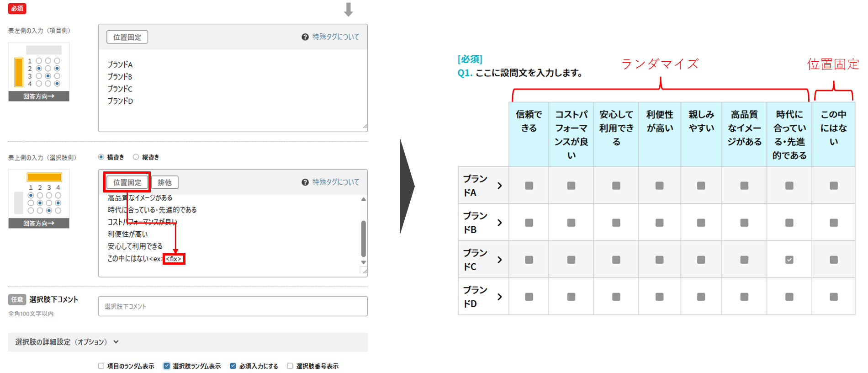
Task: Click the 排他 button
Action: point(164,182)
